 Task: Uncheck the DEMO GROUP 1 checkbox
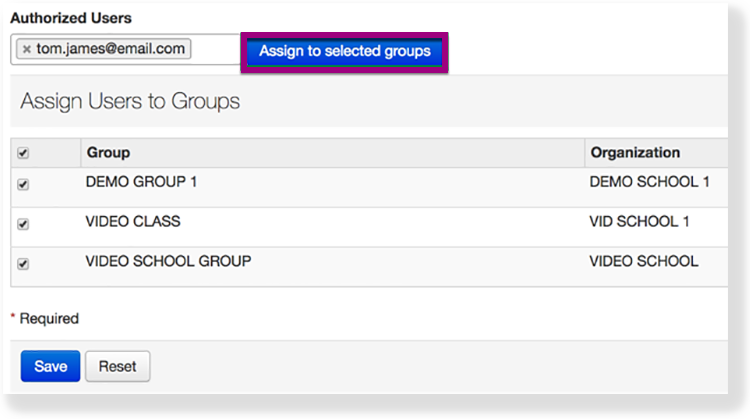point(23,185)
